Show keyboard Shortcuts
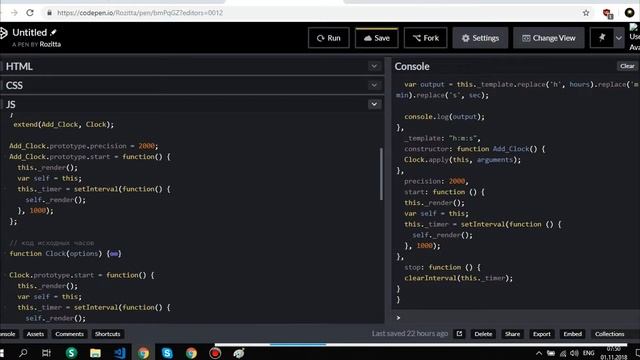 [107, 334]
